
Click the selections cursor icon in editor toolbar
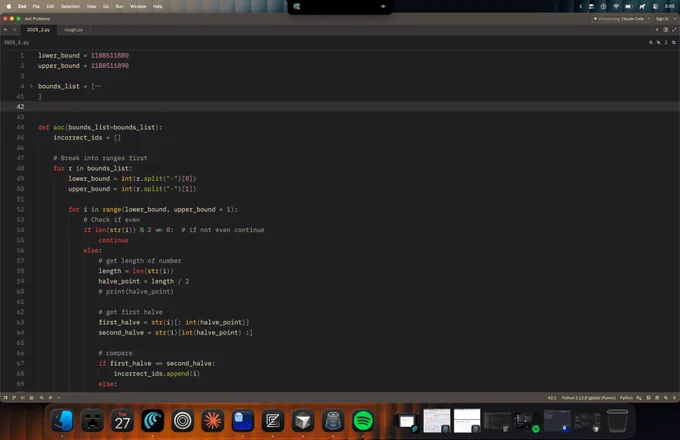(x=666, y=42)
